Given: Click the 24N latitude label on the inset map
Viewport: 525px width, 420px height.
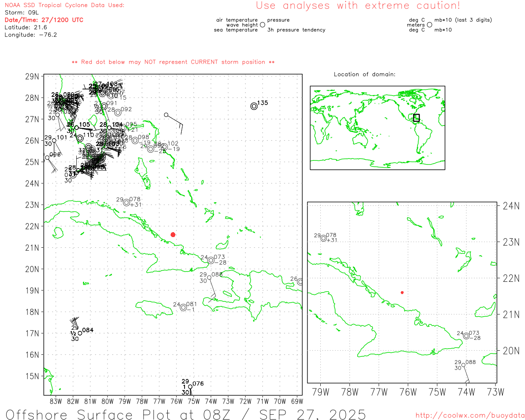Looking at the screenshot, I should click(x=511, y=205).
